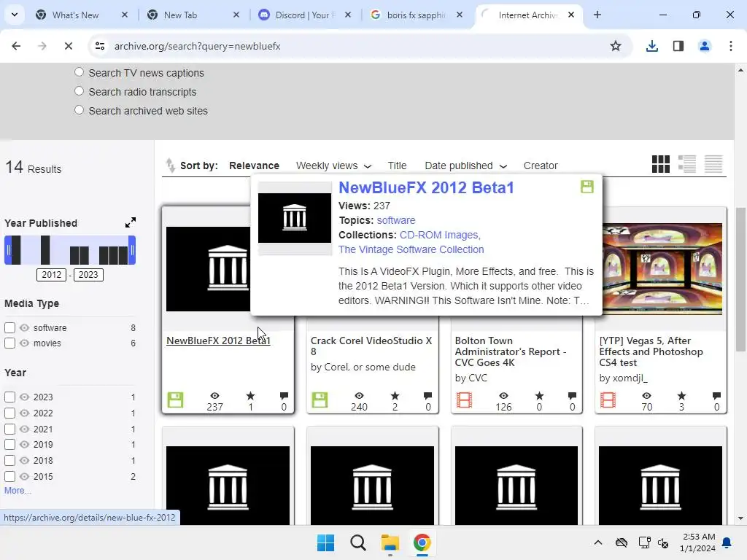Open Chrome downloads
Viewport: 747px width, 560px height.
[651, 46]
